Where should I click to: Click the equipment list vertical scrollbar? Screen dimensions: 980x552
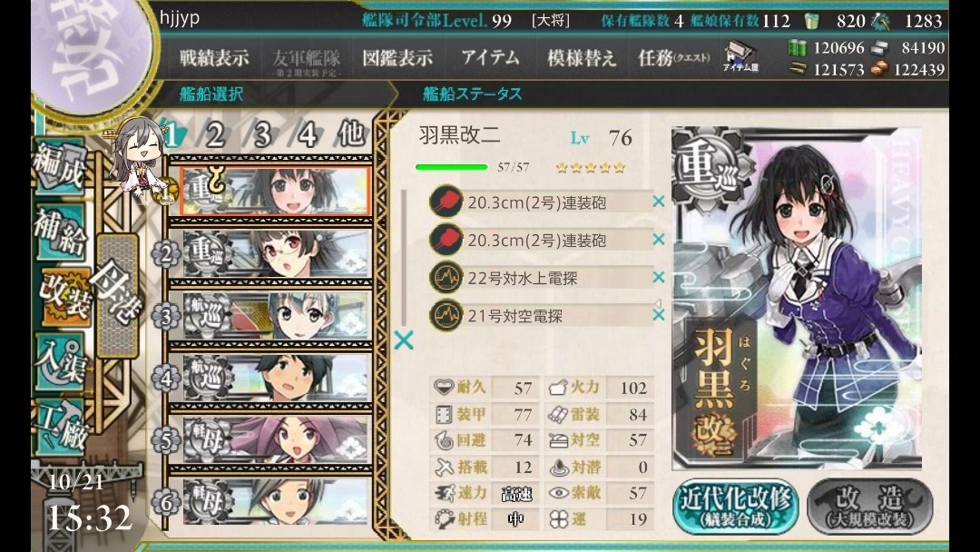[404, 258]
